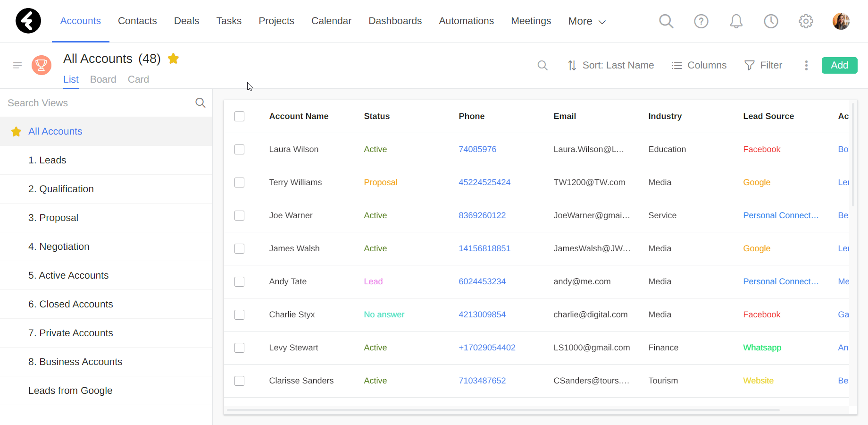
Task: Click into the Search Views input field
Action: 97,103
